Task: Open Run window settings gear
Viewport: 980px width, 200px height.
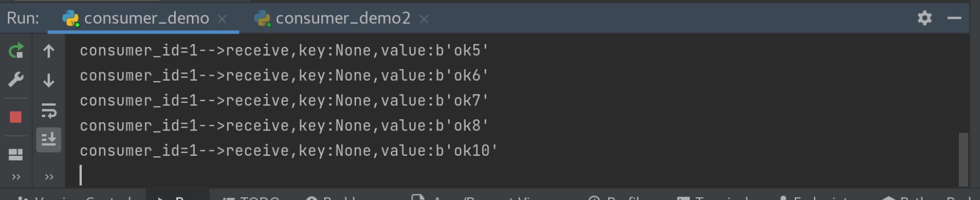Action: click(925, 18)
